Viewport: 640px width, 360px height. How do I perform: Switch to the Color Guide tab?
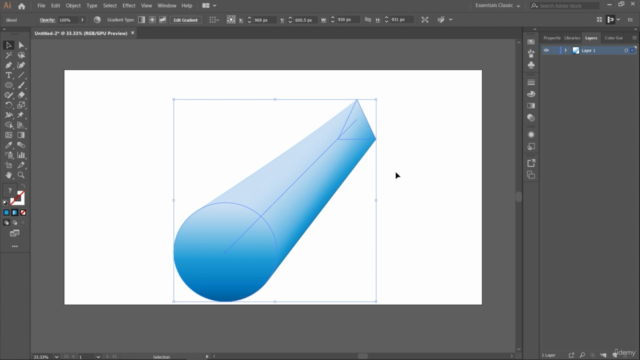[x=613, y=38]
